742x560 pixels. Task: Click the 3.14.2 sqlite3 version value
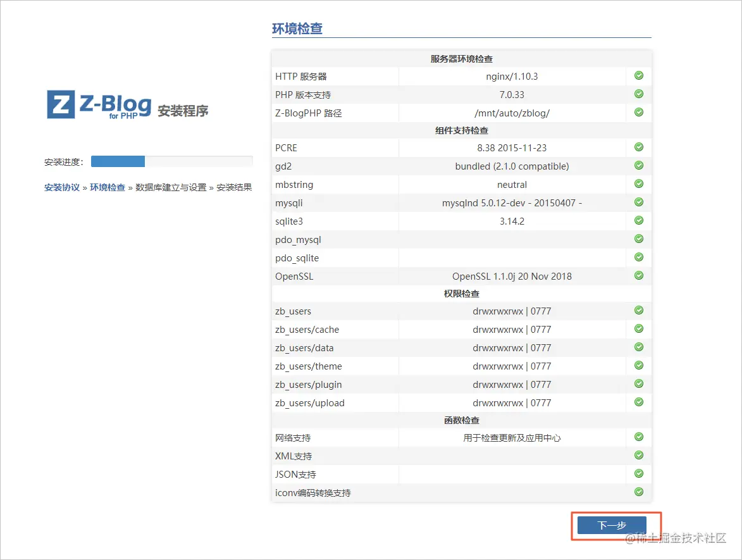(512, 221)
